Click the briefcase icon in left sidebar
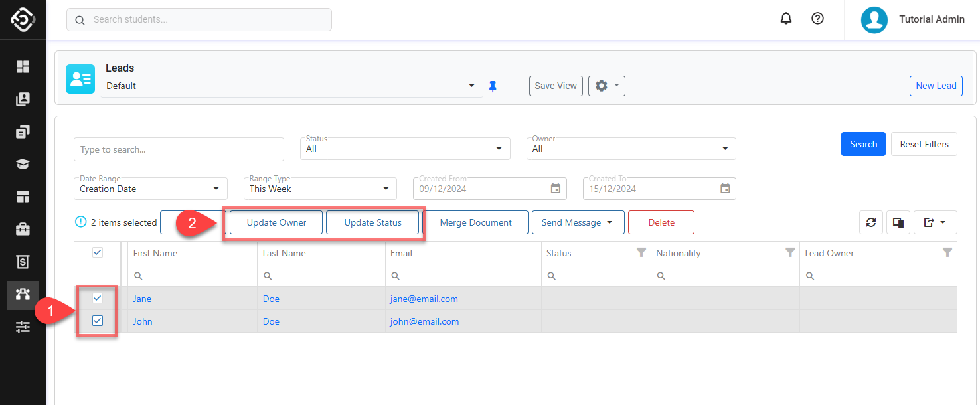 click(23, 230)
